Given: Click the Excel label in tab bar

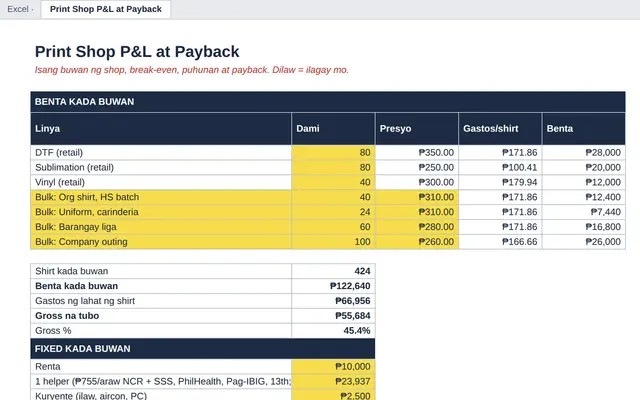Looking at the screenshot, I should point(18,9).
